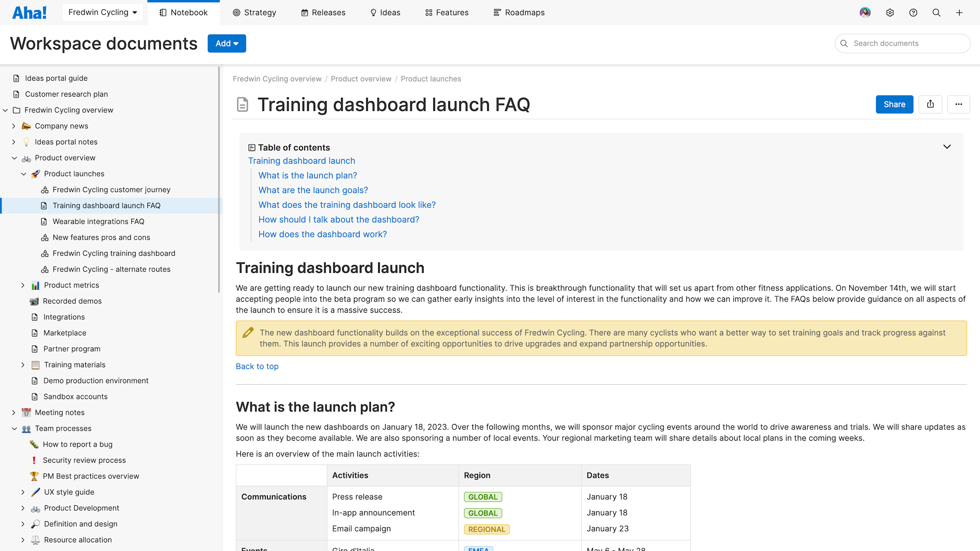This screenshot has height=551, width=980.
Task: Open workspace settings gear icon
Action: [x=890, y=13]
